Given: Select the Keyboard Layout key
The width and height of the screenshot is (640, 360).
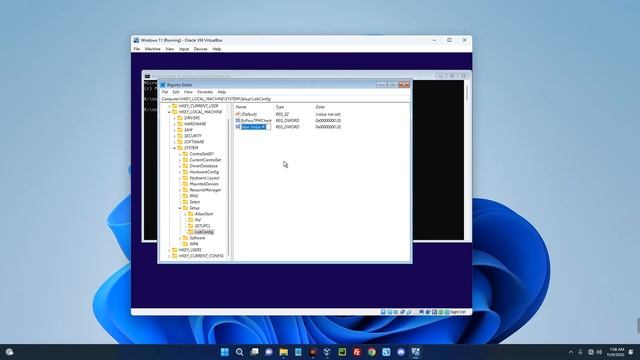Looking at the screenshot, I should coord(204,178).
